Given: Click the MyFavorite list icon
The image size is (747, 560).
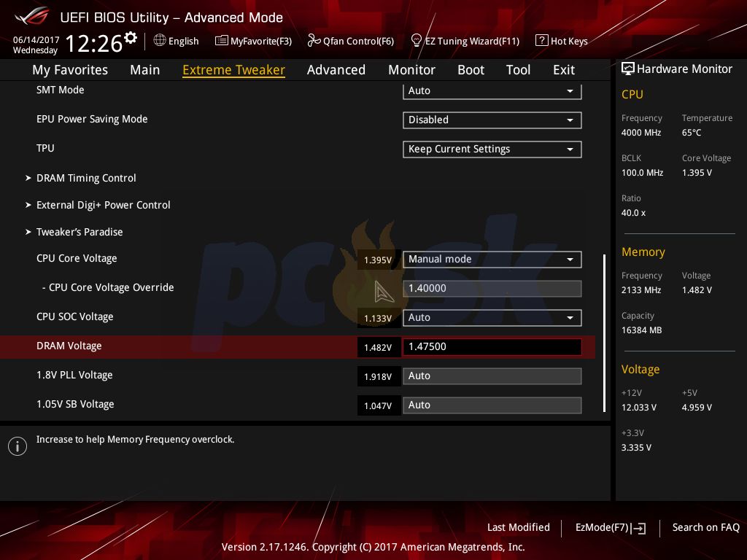Looking at the screenshot, I should 222,41.
